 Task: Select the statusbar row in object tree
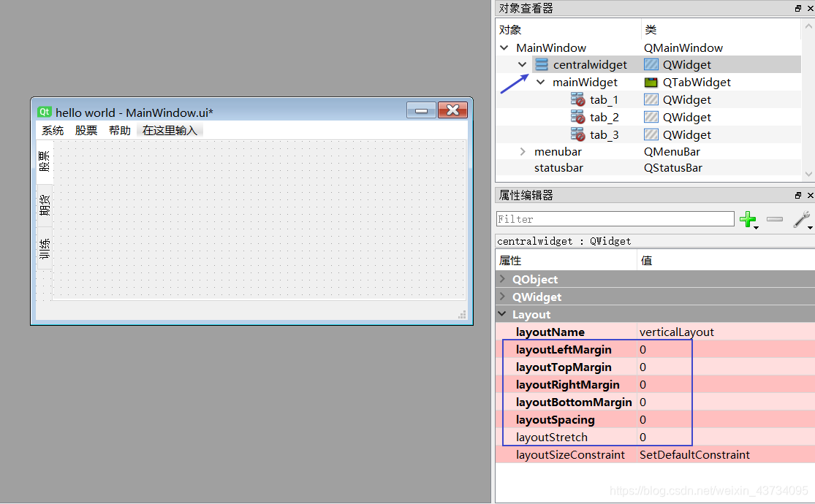(x=648, y=168)
